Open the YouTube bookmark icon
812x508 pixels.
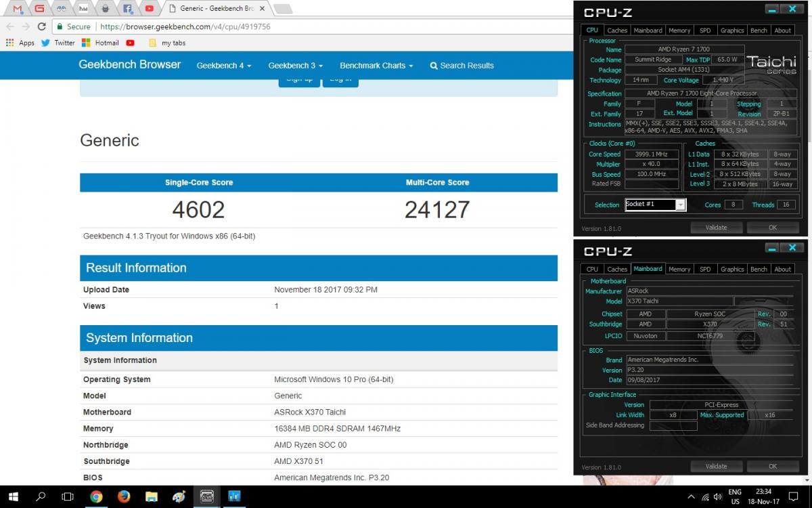point(130,43)
